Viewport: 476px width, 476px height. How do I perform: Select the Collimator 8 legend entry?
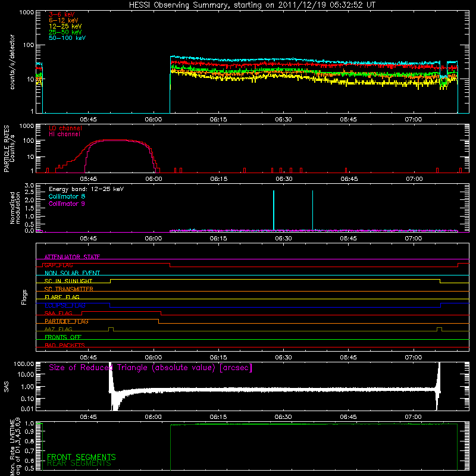[x=67, y=196]
